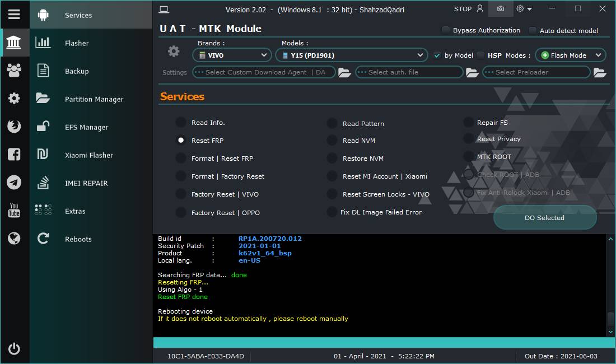Select Fix DL Image Failed Error option
Image resolution: width=616 pixels, height=364 pixels.
[x=332, y=212]
